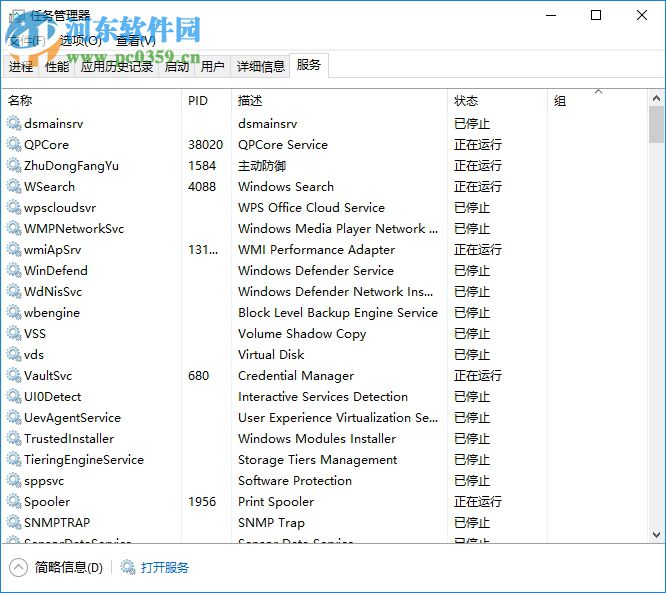Select the Virtual Disk description
This screenshot has width=666, height=593.
[x=271, y=355]
